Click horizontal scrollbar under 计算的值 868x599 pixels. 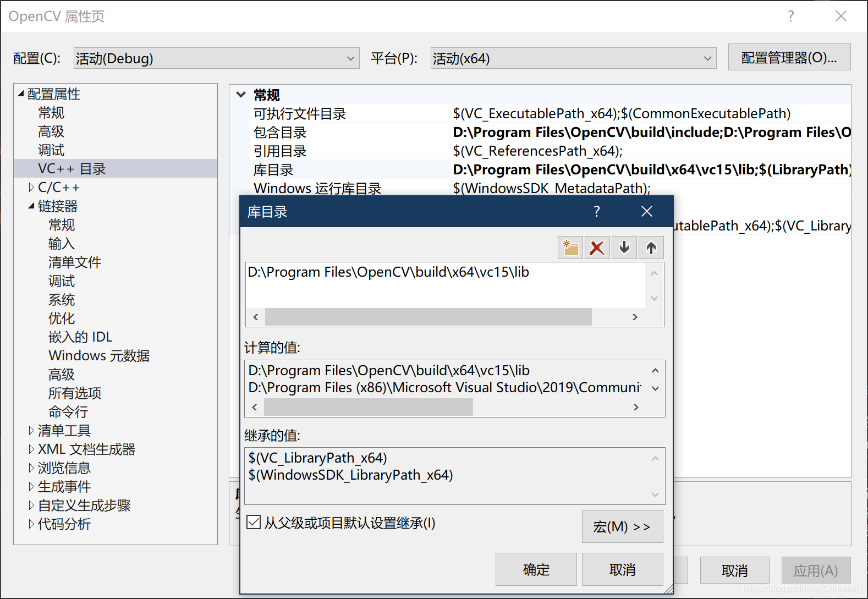point(369,407)
